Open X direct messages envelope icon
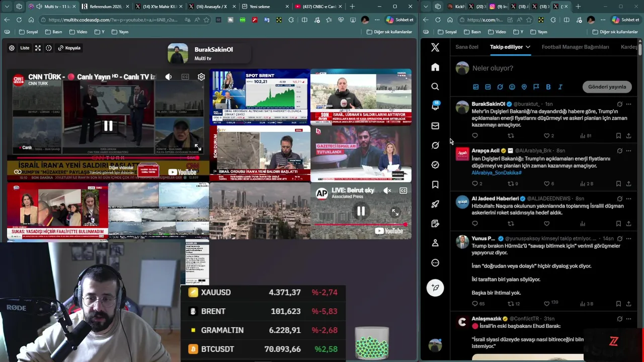This screenshot has height=362, width=644. pos(435,126)
